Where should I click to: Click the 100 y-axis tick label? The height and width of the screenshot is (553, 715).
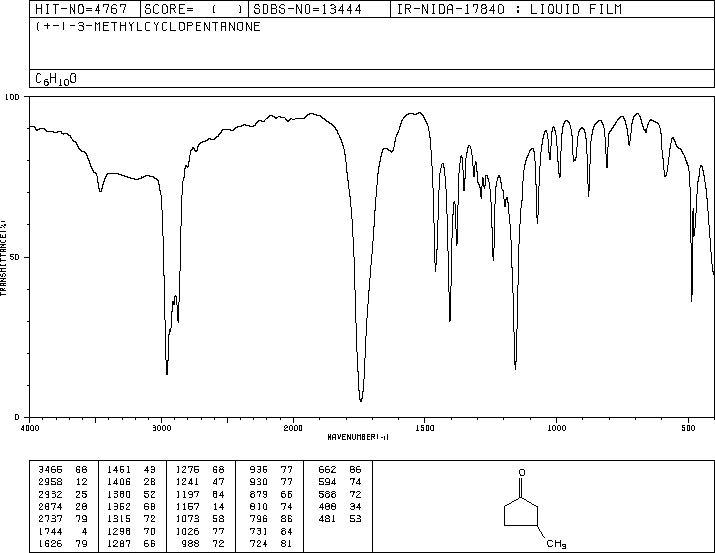(x=12, y=97)
